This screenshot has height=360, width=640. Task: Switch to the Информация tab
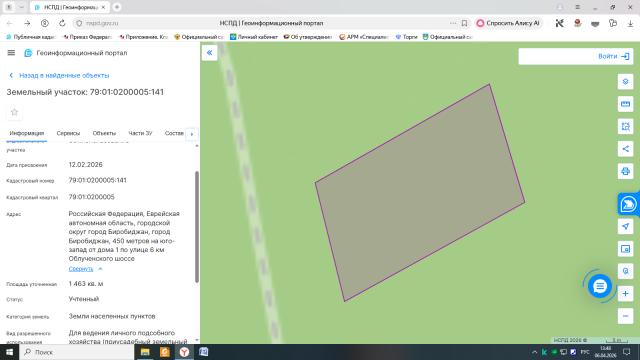[27, 133]
